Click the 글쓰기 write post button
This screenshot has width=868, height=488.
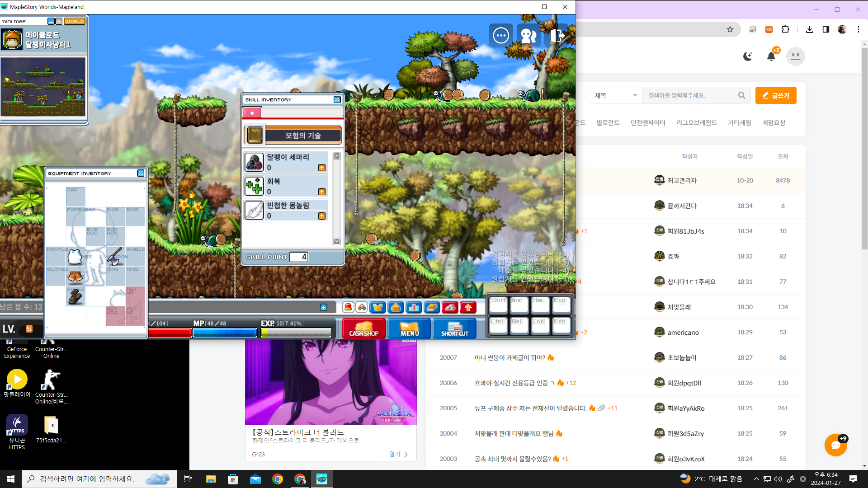click(776, 95)
